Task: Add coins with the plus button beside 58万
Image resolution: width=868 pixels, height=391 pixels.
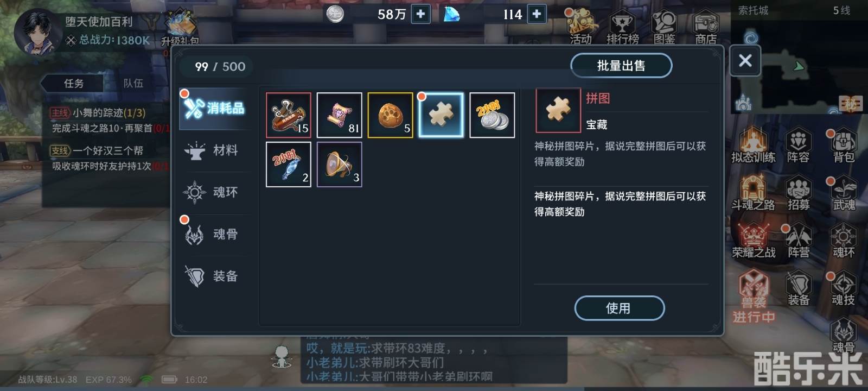Action: [x=420, y=14]
